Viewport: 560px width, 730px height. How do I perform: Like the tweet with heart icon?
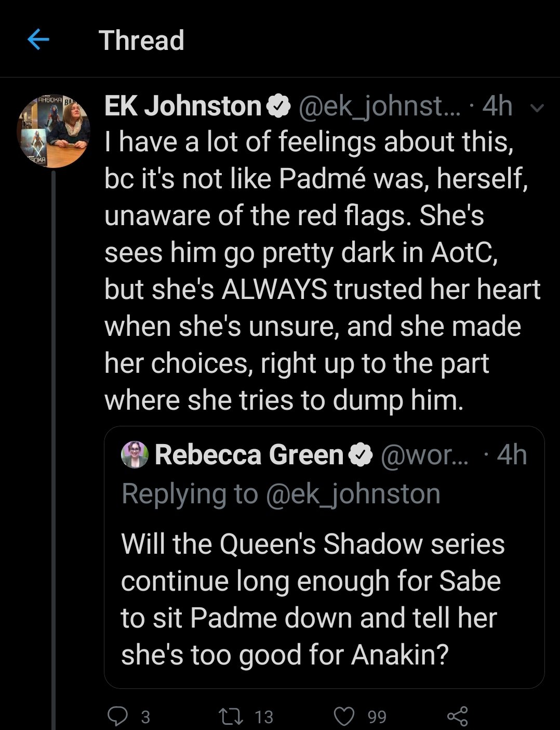pyautogui.click(x=344, y=716)
